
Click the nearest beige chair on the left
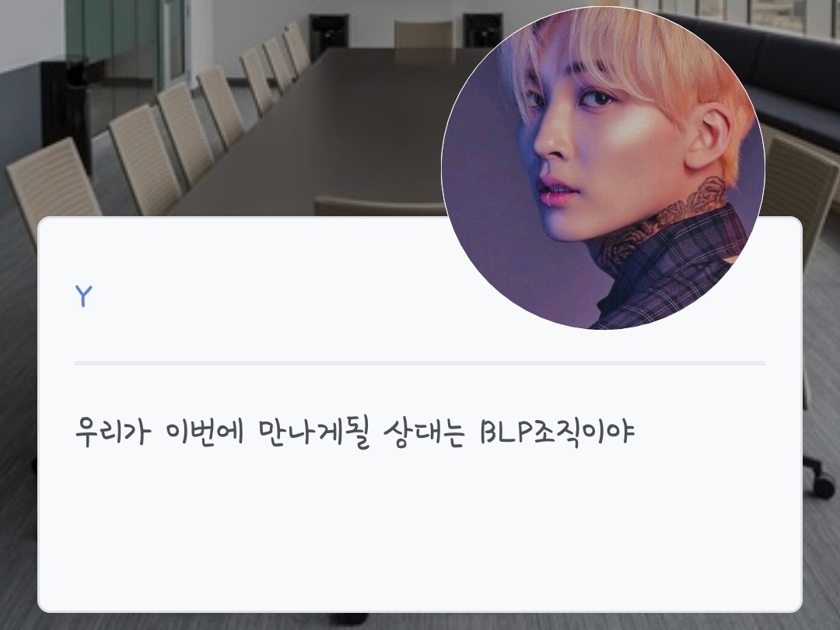tap(53, 182)
